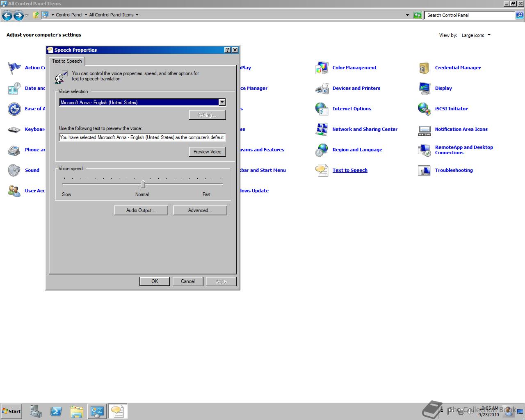Screen dimensions: 525x420
Task: Open the Phone and Modem icon
Action: pos(14,150)
